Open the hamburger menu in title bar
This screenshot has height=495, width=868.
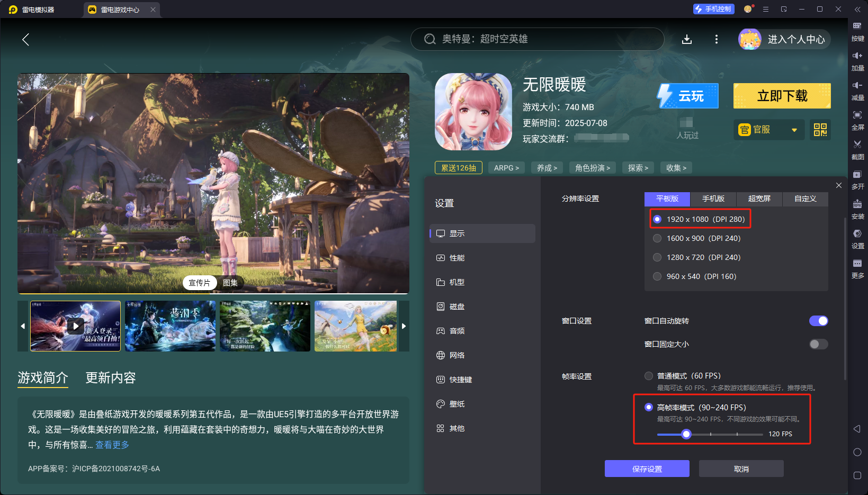point(766,9)
